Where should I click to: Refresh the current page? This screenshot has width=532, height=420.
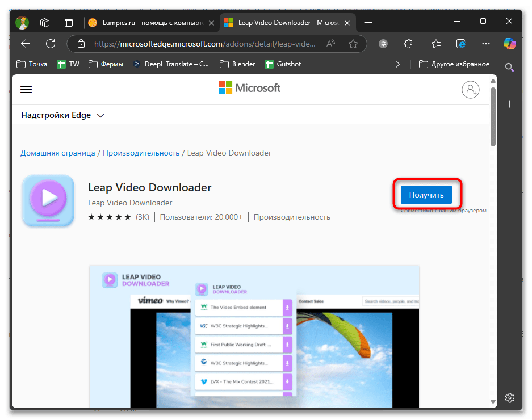pos(51,44)
